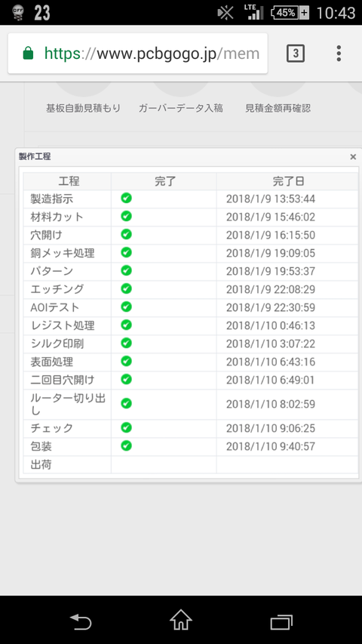Click the green check for パターン
Screen dimensions: 362x644
click(127, 270)
